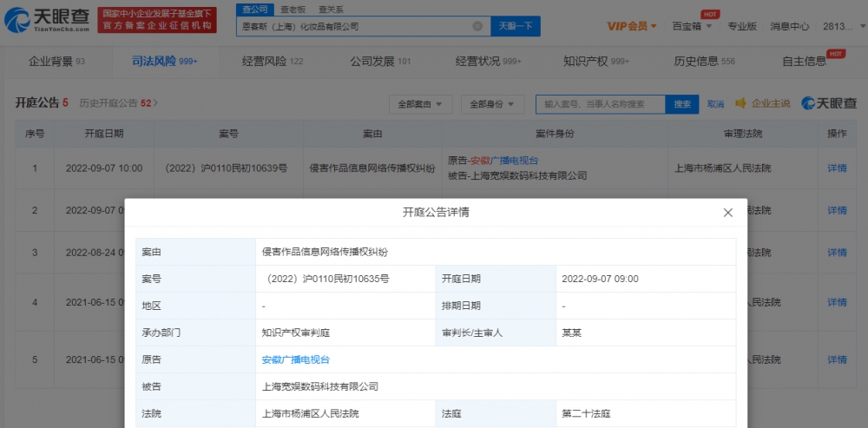Open the 知识产权 tab

click(x=596, y=62)
